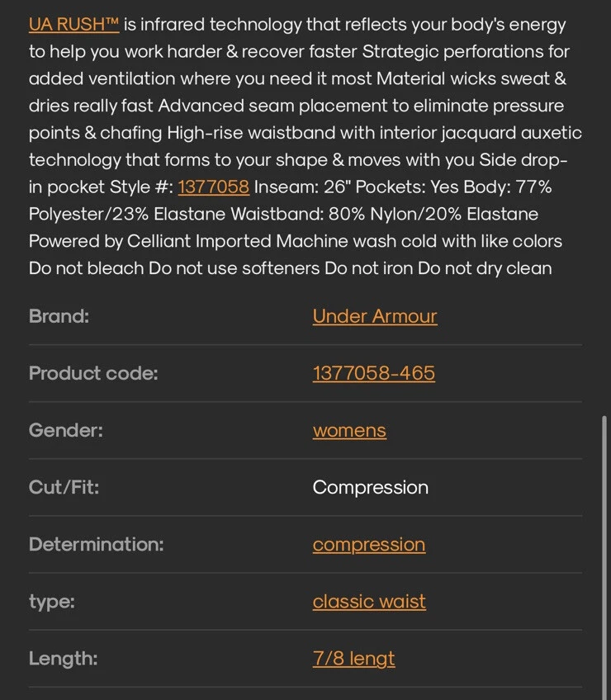Select the womens gender link

click(x=349, y=430)
